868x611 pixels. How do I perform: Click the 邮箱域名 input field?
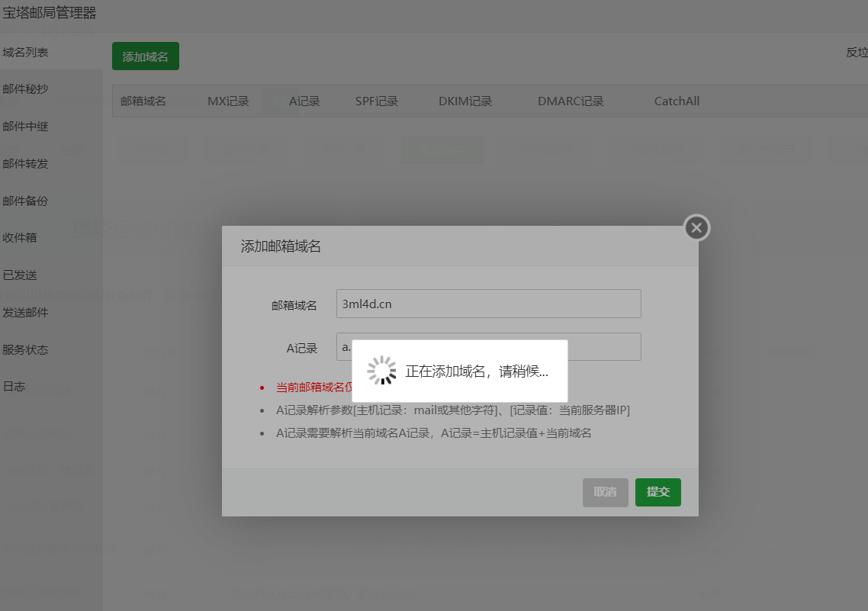point(488,304)
